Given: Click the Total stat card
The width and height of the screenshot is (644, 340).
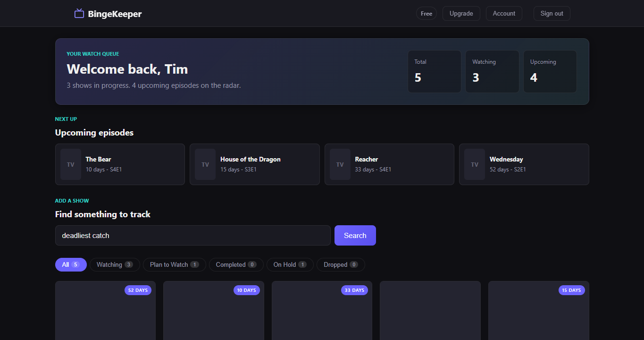Looking at the screenshot, I should pos(435,72).
